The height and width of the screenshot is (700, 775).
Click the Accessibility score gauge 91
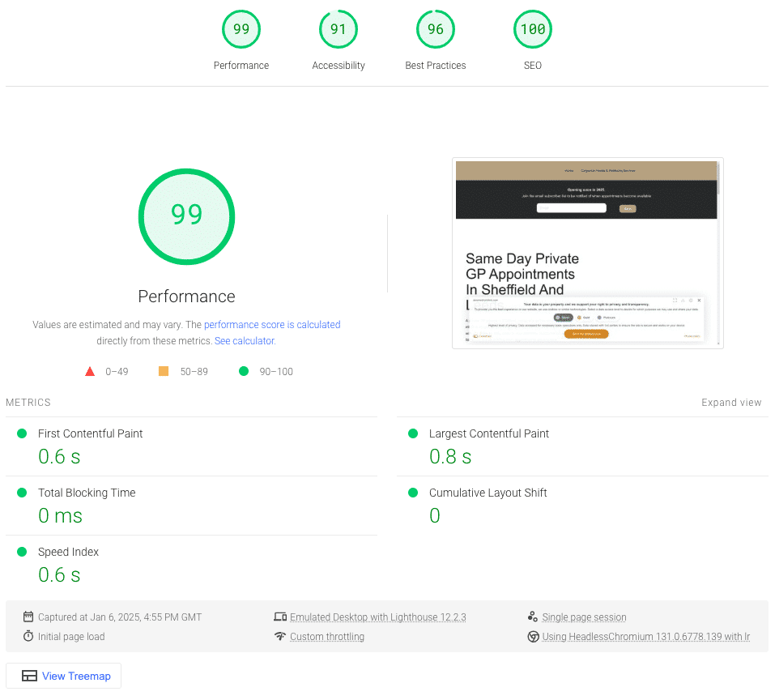click(338, 29)
